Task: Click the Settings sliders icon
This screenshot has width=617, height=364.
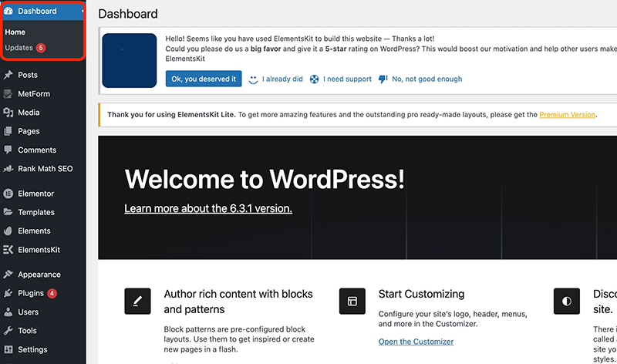Action: click(x=8, y=349)
